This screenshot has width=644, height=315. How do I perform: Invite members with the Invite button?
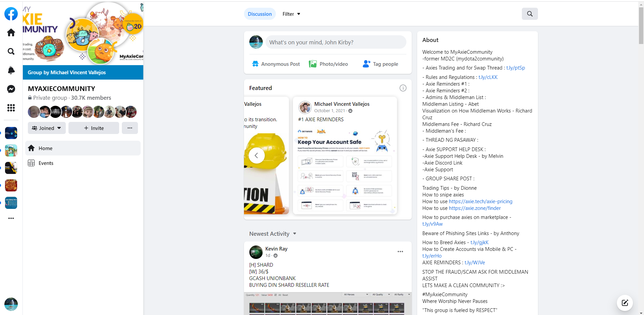pyautogui.click(x=94, y=128)
